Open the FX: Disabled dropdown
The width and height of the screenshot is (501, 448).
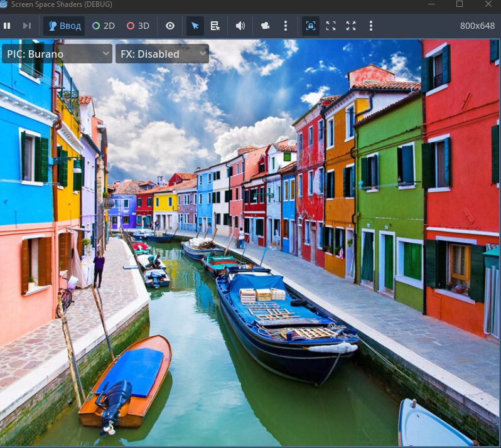[x=163, y=53]
